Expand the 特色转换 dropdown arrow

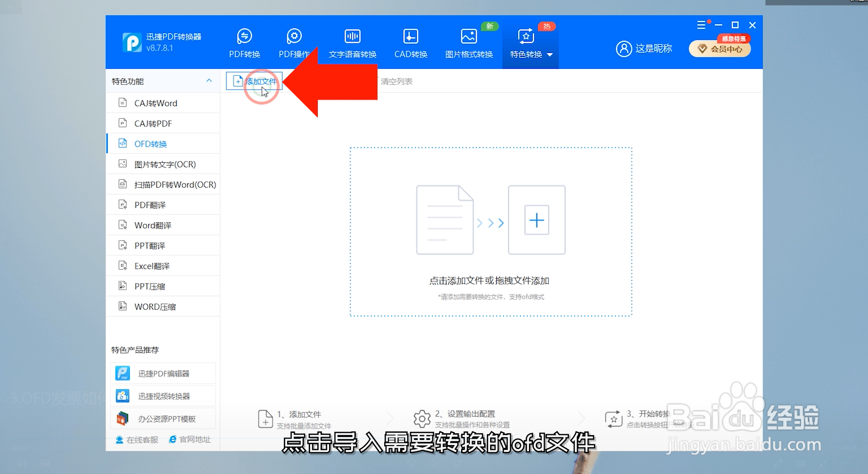(x=550, y=54)
